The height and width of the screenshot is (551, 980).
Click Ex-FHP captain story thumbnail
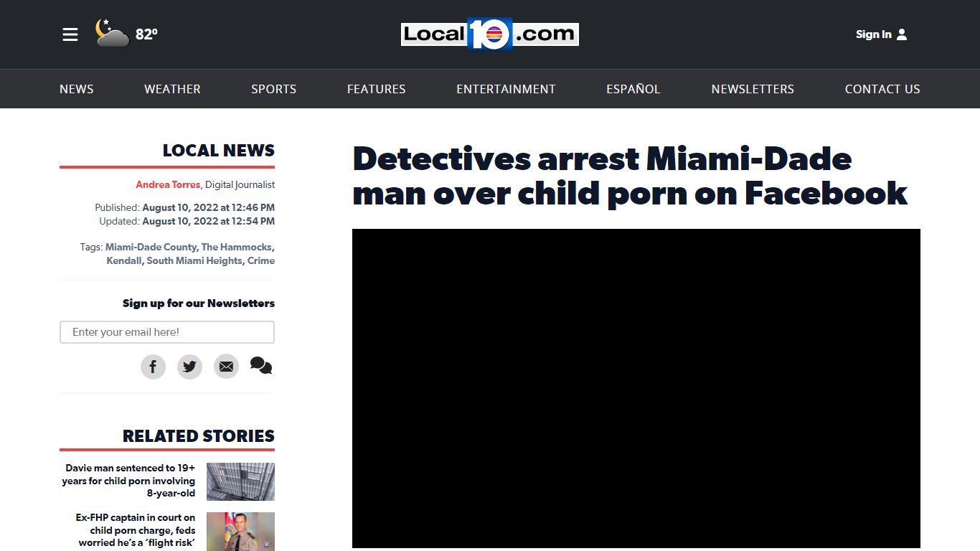(240, 531)
